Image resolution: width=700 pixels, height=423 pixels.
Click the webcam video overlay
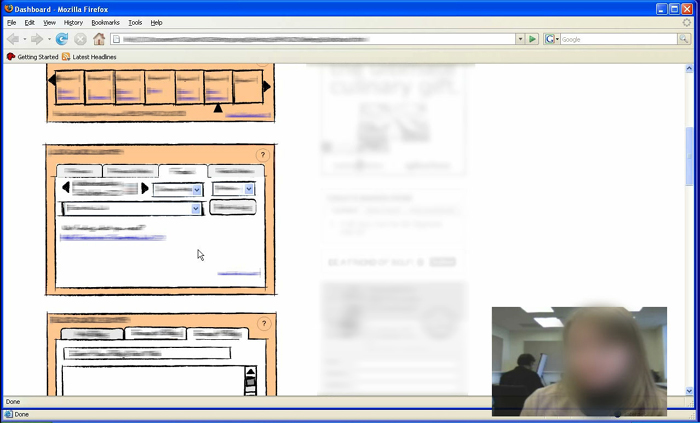579,361
